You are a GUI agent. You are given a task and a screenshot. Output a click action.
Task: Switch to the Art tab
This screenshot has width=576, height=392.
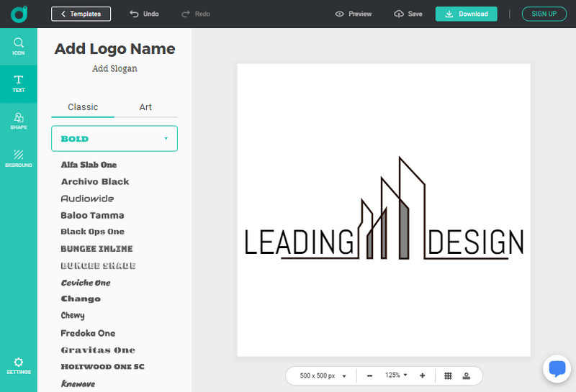click(x=145, y=107)
